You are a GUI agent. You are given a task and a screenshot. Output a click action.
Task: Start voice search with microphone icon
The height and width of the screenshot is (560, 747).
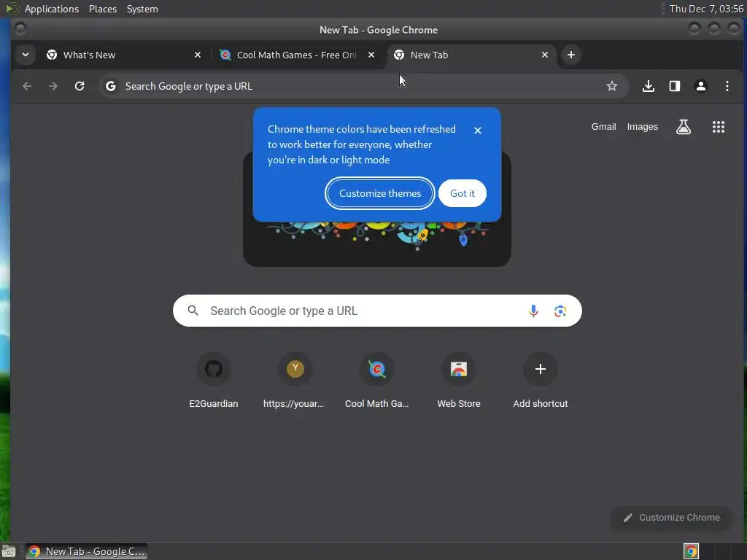(533, 311)
